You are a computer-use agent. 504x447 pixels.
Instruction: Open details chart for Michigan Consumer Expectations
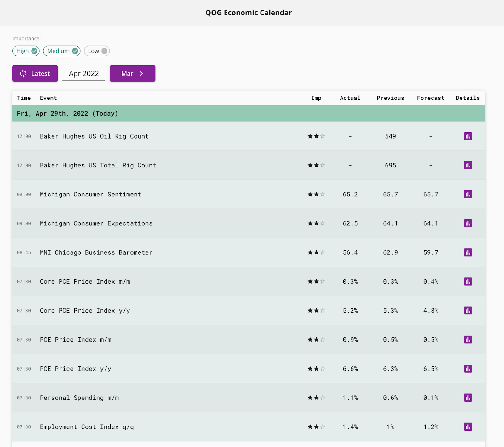coord(468,223)
